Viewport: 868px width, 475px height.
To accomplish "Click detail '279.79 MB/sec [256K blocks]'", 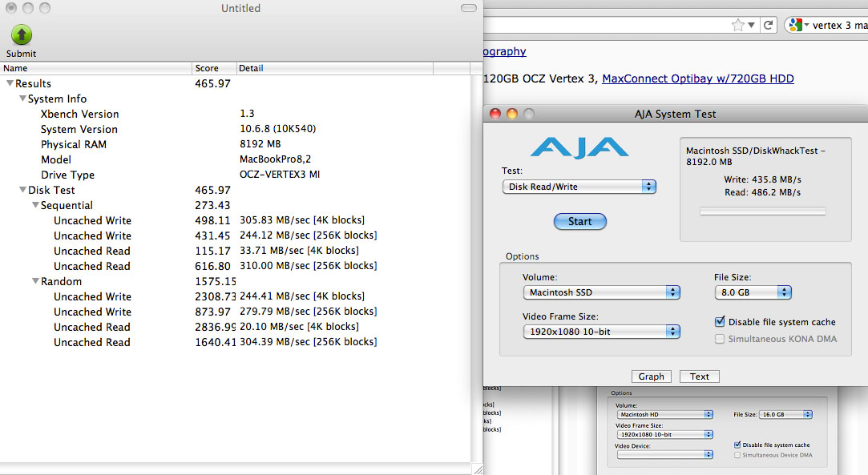I will click(309, 312).
